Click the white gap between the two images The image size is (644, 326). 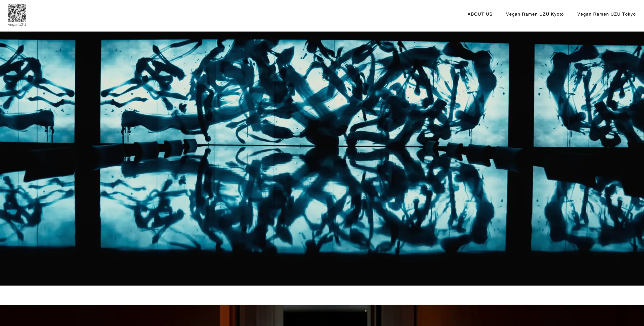(322, 295)
